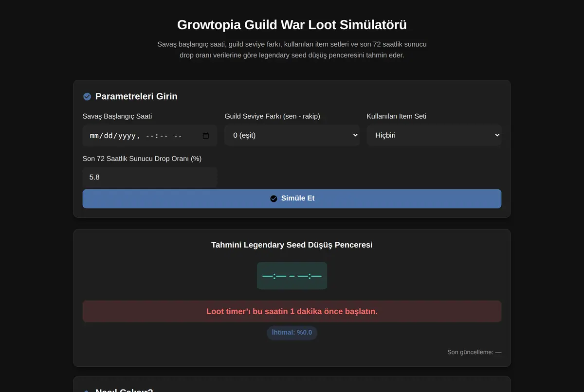
Task: Click the Tahmini Legendary Seed Düşüş Penceresi heading
Action: click(x=292, y=245)
